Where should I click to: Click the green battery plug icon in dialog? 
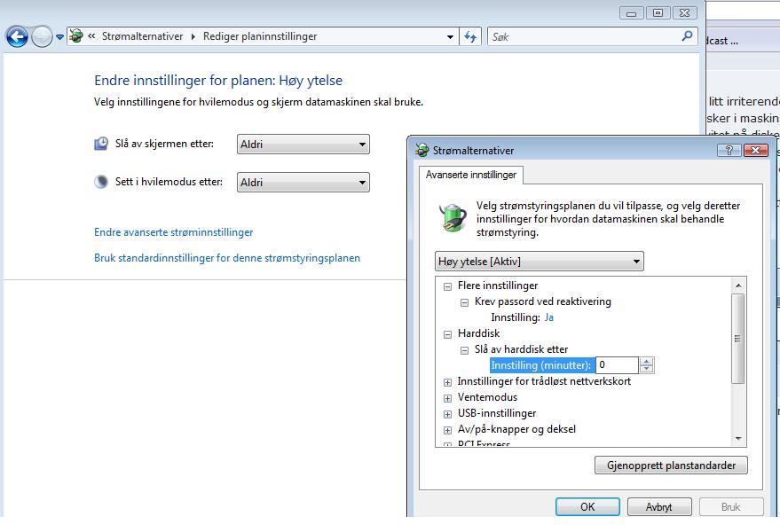[453, 217]
